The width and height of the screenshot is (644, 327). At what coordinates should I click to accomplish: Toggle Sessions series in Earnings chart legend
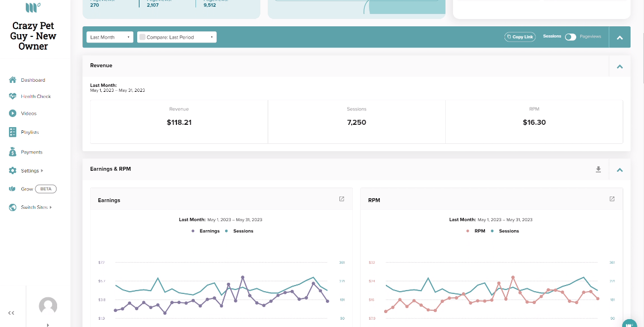(239, 231)
